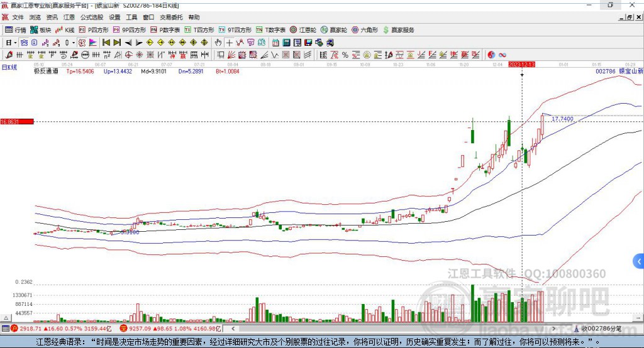
Task: Click the 日K线 label
Action: coord(9,68)
